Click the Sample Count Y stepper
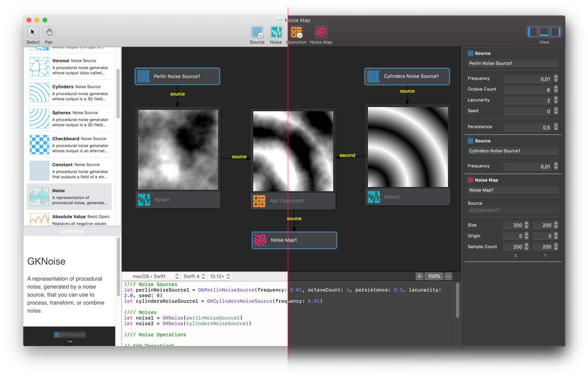The width and height of the screenshot is (588, 376). click(x=556, y=247)
